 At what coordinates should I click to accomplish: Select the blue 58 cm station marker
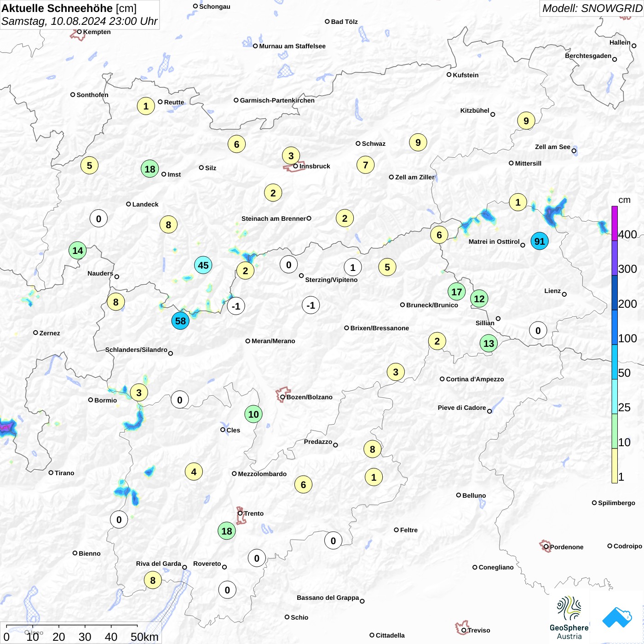coord(180,321)
